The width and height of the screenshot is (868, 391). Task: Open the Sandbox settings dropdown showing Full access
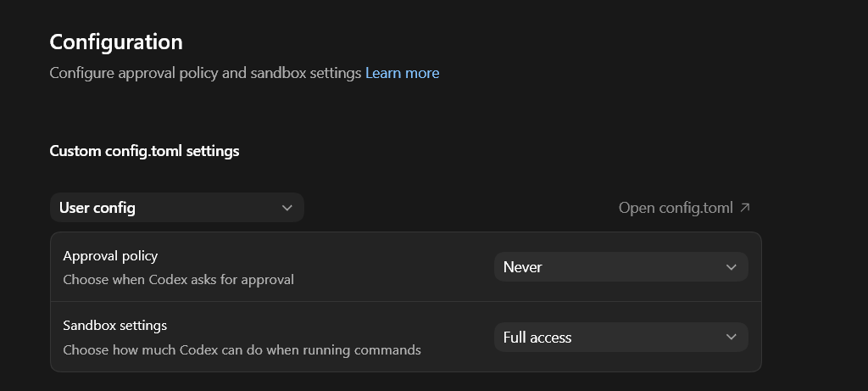click(x=621, y=338)
